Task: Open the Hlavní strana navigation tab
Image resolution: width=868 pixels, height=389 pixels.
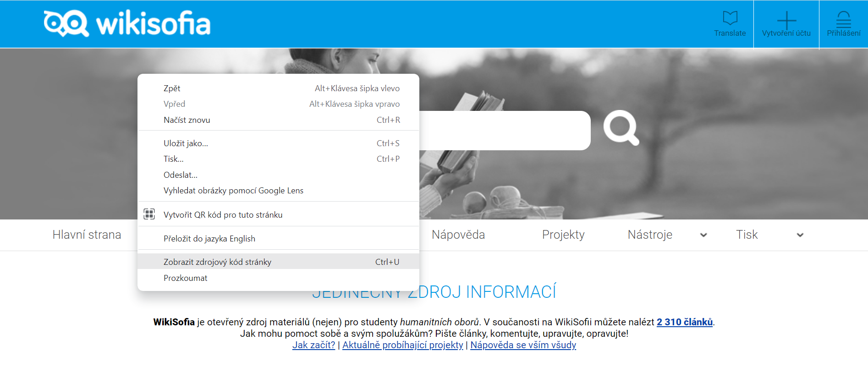Action: pos(87,235)
